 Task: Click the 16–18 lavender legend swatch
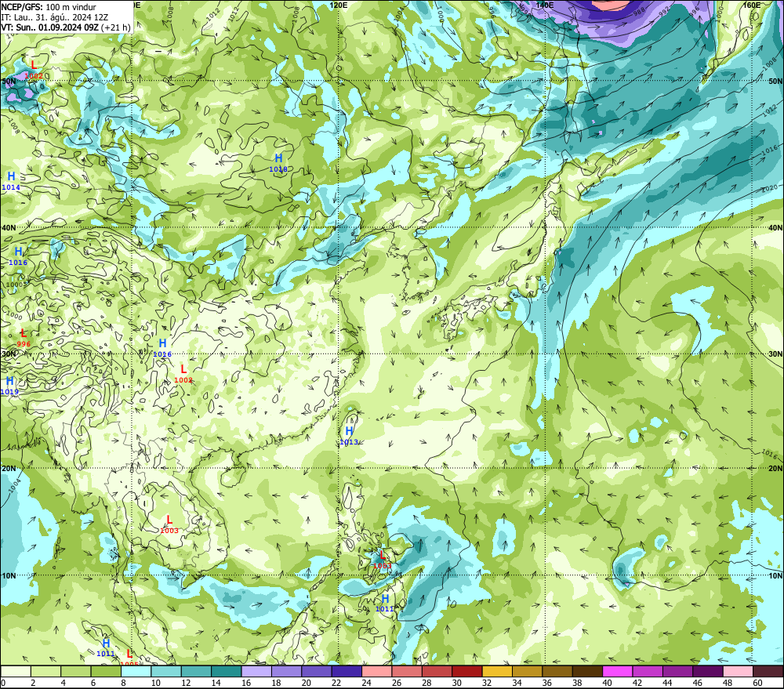pos(256,671)
